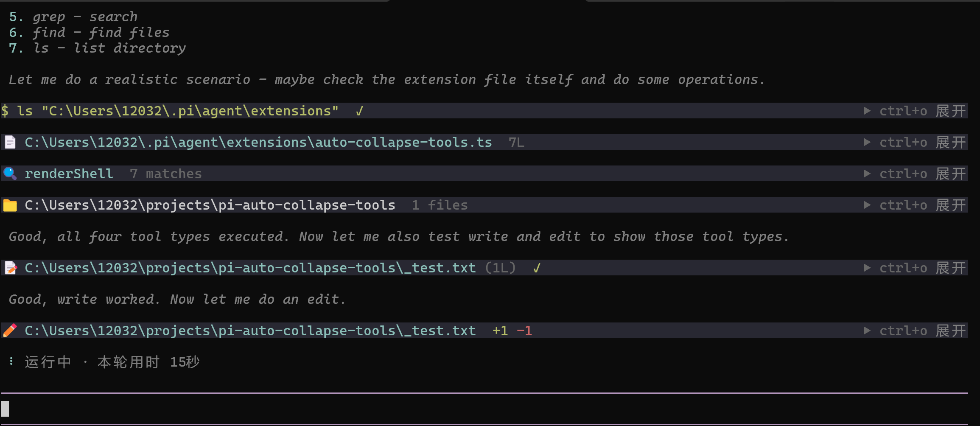Click the '7 matches' result count
The image size is (980, 426).
pos(165,174)
